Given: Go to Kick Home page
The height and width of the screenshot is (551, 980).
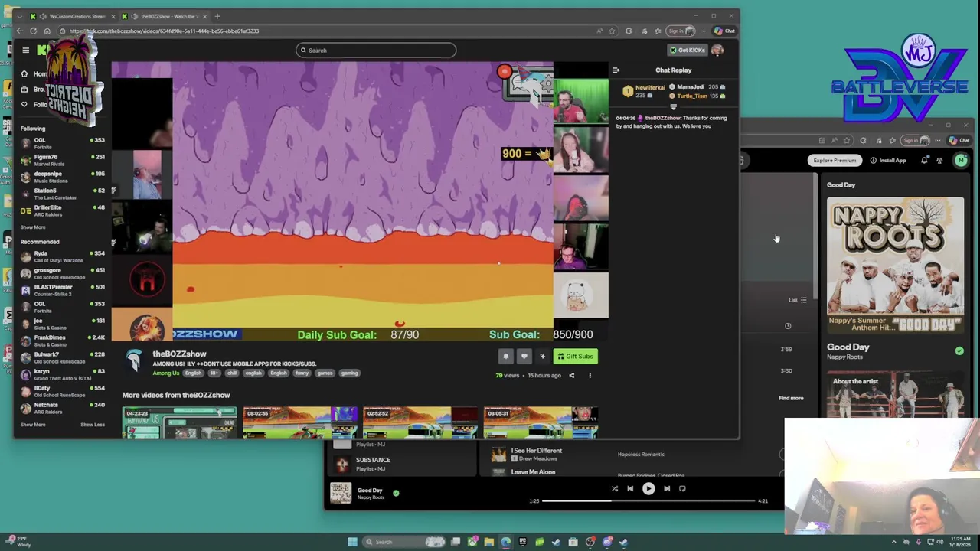Looking at the screenshot, I should pos(34,73).
